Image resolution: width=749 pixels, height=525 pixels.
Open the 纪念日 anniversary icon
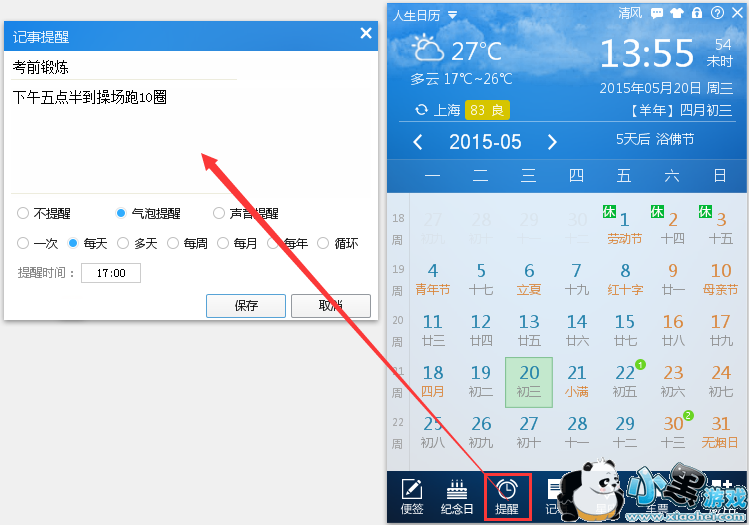pos(457,496)
